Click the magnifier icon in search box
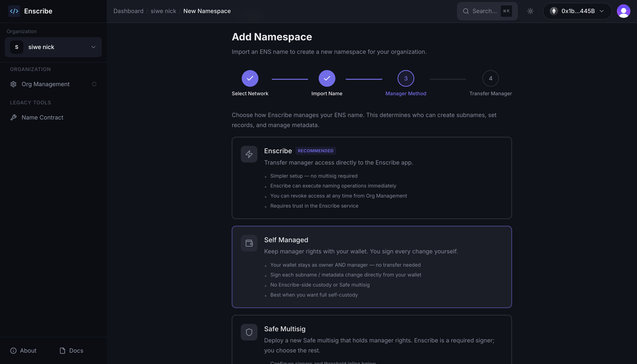The image size is (637, 364). click(x=466, y=11)
